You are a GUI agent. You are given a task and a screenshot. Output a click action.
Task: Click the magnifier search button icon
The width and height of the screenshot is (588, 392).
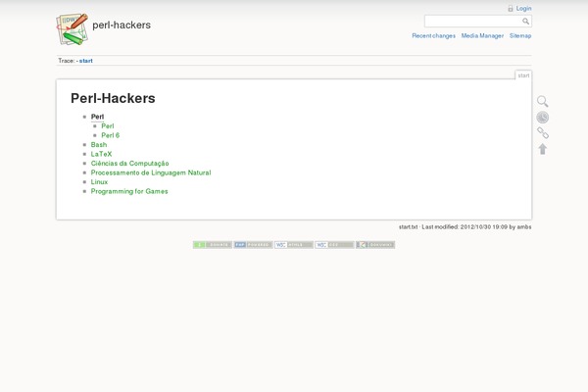click(525, 22)
